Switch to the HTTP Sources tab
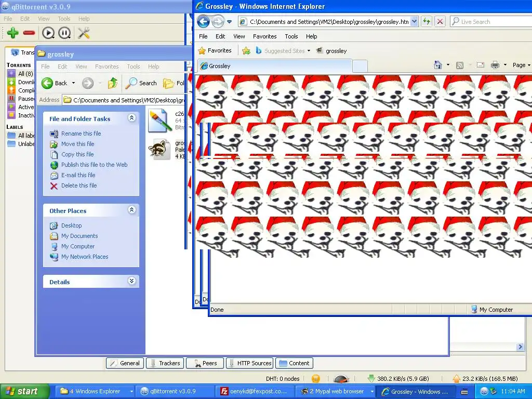Viewport: 532px width, 399px height. pos(250,363)
